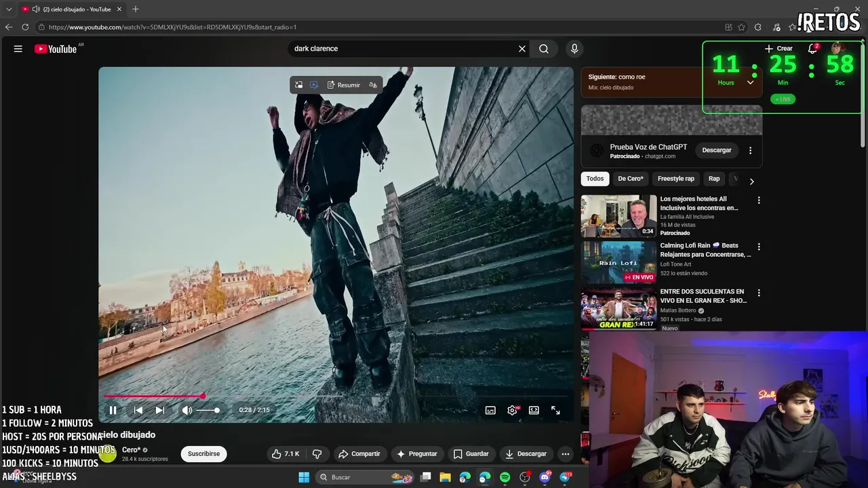The image size is (868, 488).
Task: Open the Entre Dos Suculentas thumbnail
Action: 618,308
